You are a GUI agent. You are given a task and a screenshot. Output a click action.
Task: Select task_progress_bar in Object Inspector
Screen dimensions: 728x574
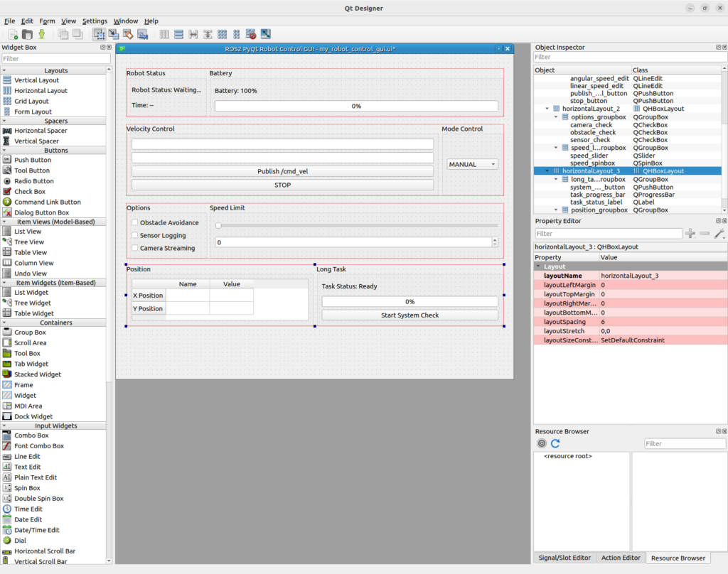coord(597,195)
